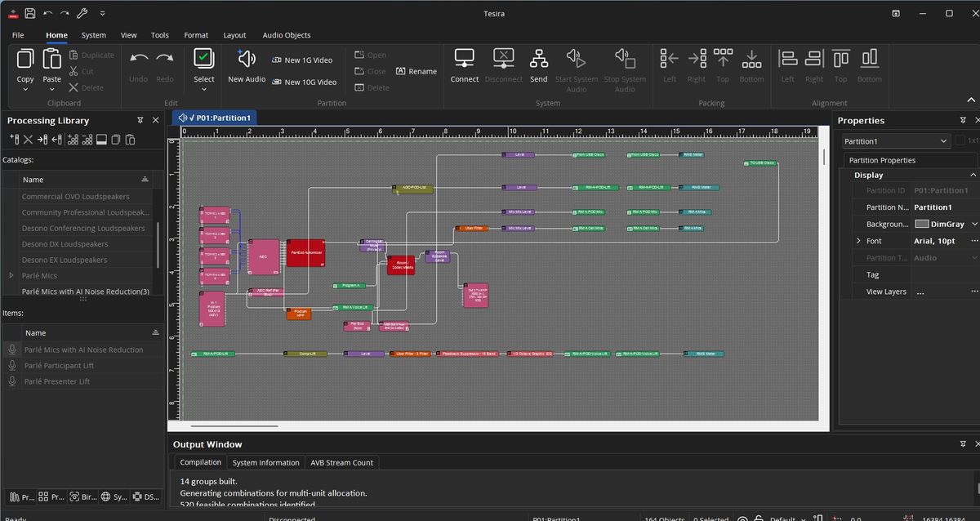Select Parlé Presenter Lift item
The height and width of the screenshot is (521, 980).
pos(57,381)
